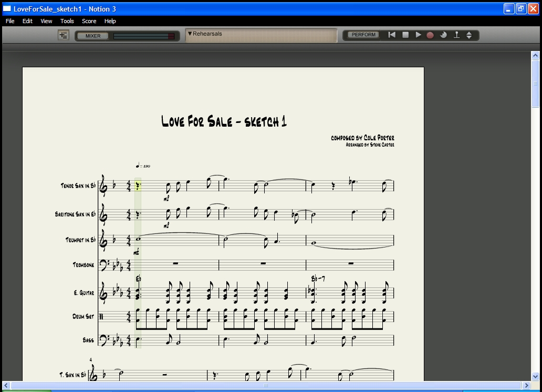
Task: Click the up/down arrows transport icon
Action: (x=469, y=35)
